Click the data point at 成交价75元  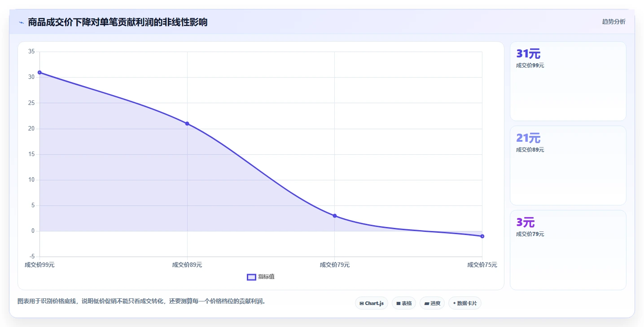[x=482, y=236]
